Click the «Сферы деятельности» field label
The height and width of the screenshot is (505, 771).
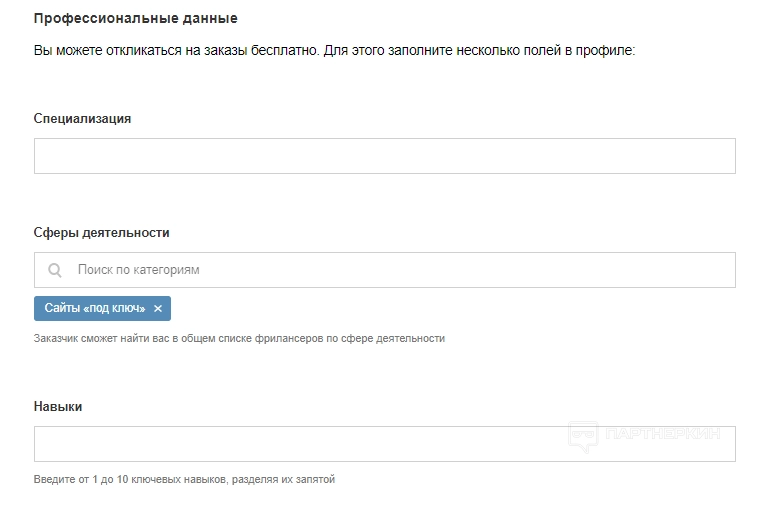click(x=101, y=232)
